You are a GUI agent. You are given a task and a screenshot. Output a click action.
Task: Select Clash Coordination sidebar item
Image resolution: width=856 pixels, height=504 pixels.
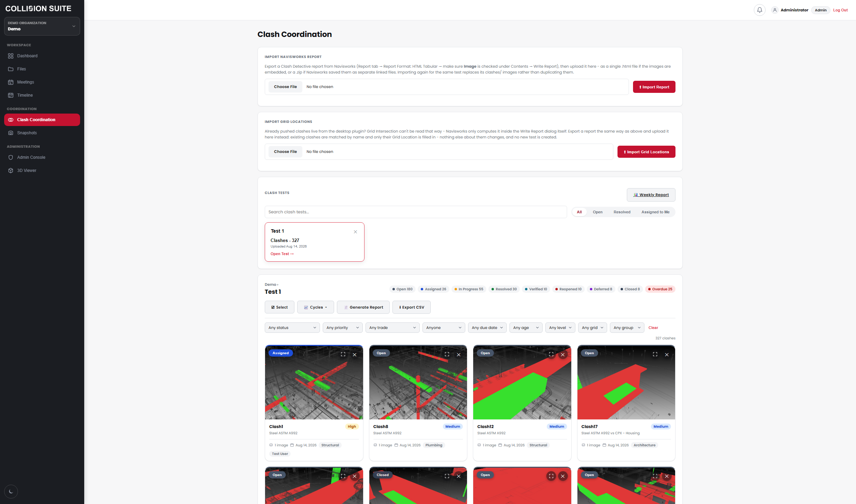[x=42, y=120]
